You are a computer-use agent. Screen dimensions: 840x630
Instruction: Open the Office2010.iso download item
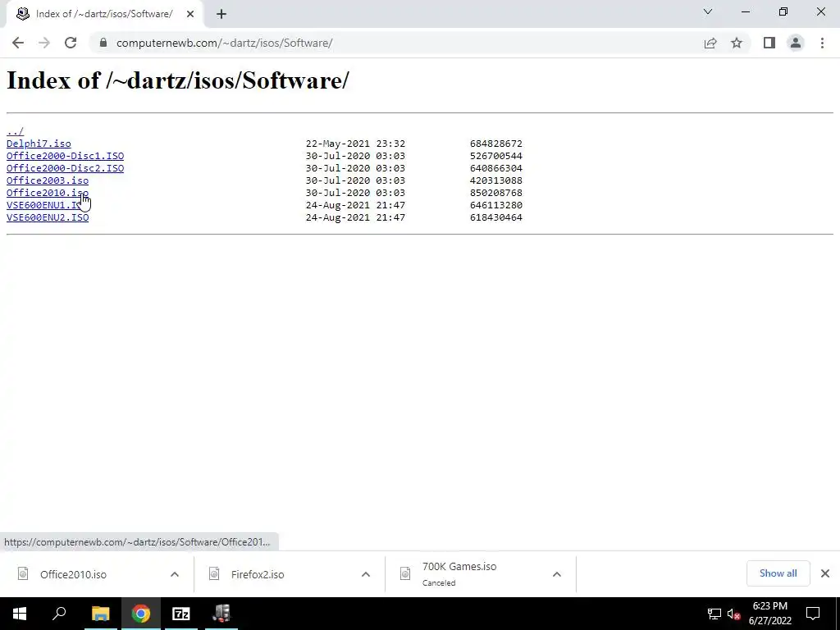pyautogui.click(x=73, y=574)
